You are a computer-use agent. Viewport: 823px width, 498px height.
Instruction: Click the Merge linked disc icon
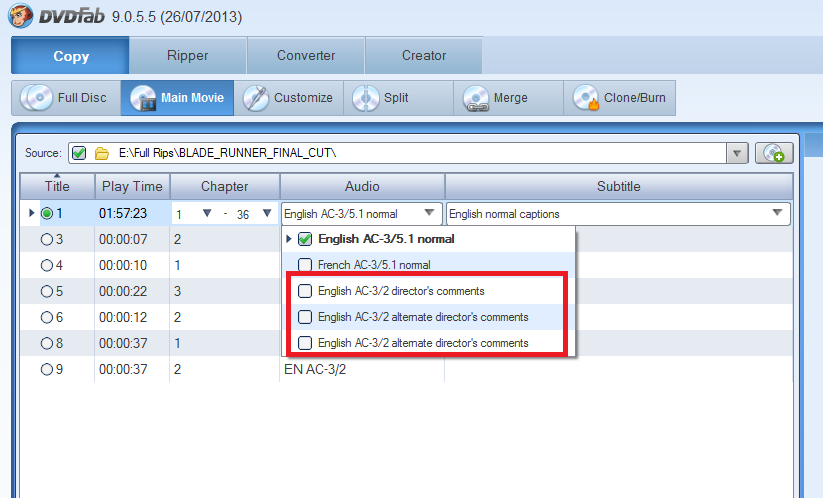(x=476, y=98)
